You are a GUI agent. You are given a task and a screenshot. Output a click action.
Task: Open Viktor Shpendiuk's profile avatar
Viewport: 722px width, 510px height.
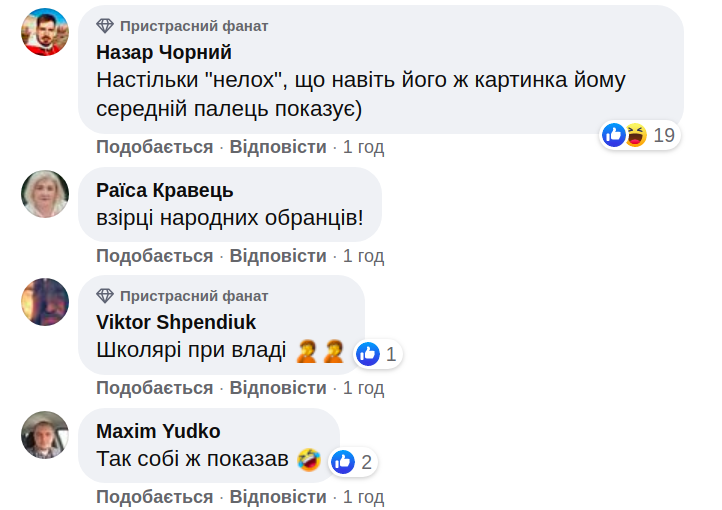click(x=45, y=302)
